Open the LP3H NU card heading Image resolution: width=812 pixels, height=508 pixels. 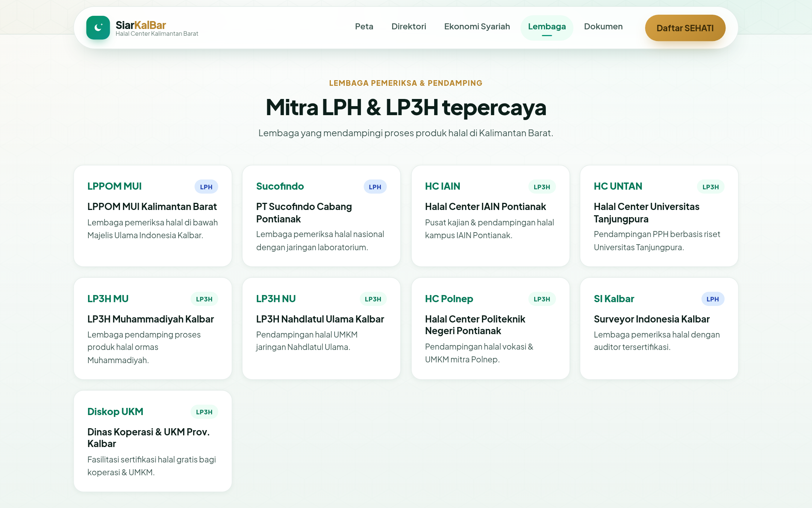point(276,299)
